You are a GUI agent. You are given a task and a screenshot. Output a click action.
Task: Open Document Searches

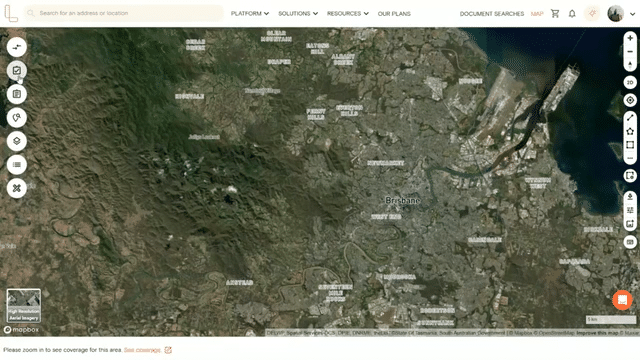point(492,13)
